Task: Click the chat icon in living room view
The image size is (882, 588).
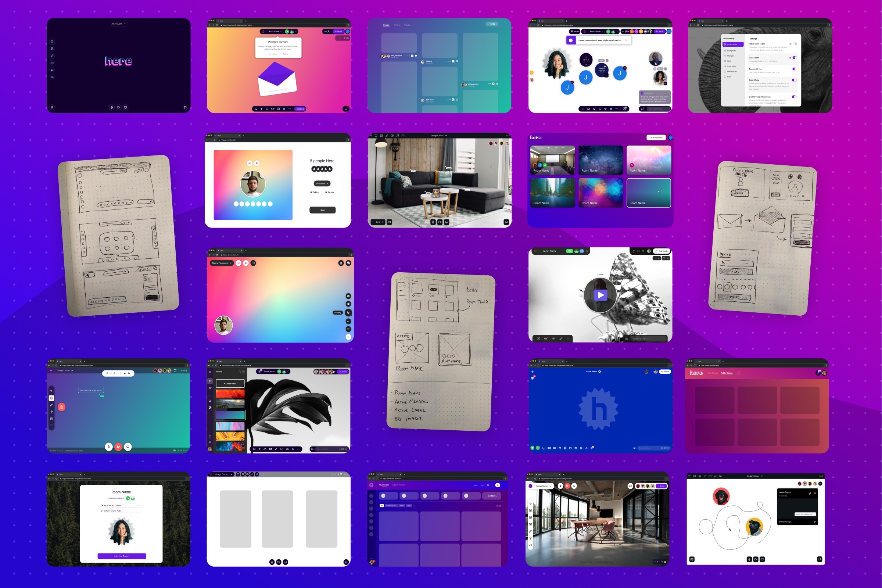Action: tap(506, 222)
